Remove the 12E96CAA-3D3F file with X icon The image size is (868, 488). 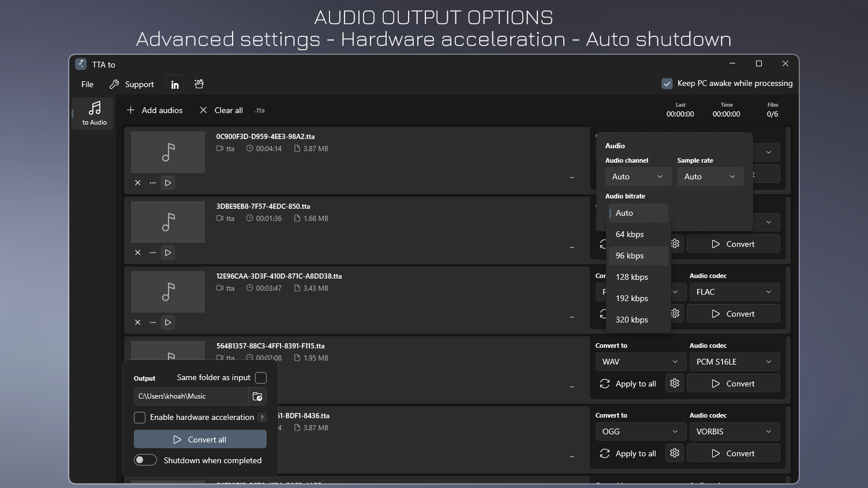click(138, 322)
